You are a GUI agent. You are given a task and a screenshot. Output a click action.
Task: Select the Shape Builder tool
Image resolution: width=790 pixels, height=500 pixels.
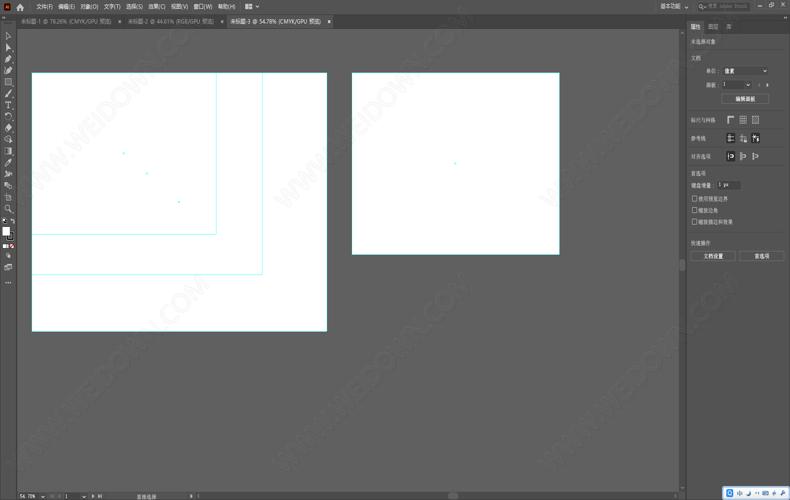tap(8, 140)
